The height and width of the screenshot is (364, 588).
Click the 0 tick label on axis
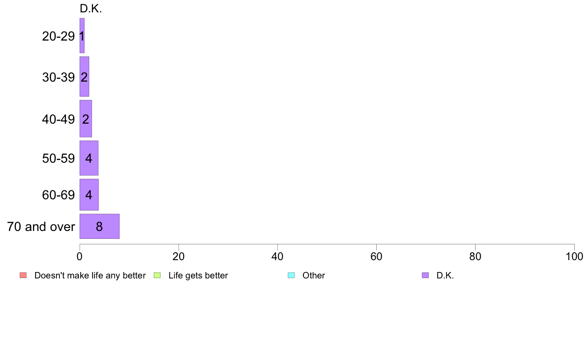80,256
